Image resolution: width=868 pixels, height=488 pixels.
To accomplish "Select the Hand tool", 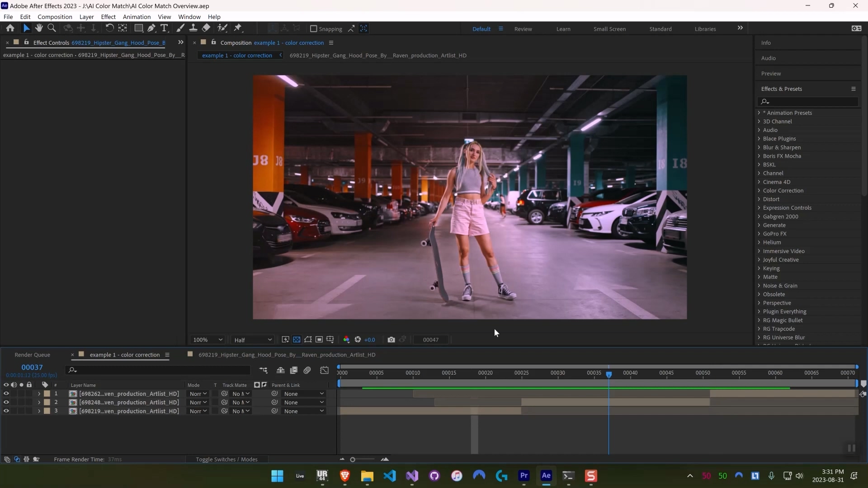I will [39, 28].
